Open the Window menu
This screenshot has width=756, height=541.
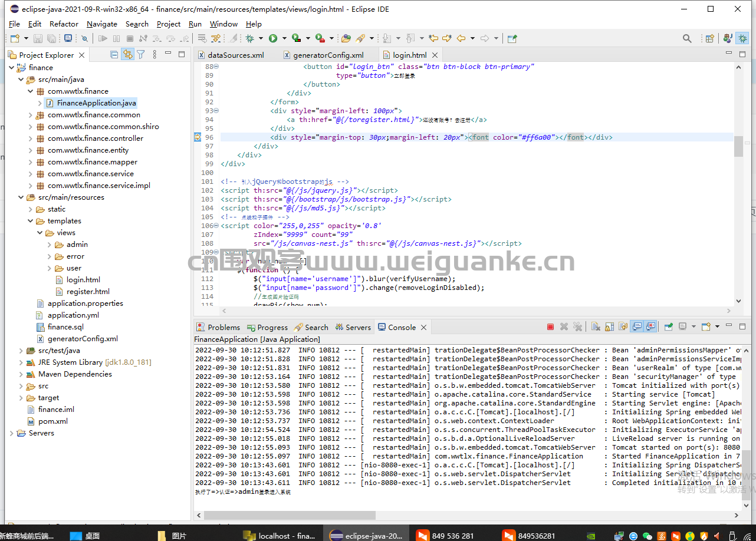click(x=223, y=24)
